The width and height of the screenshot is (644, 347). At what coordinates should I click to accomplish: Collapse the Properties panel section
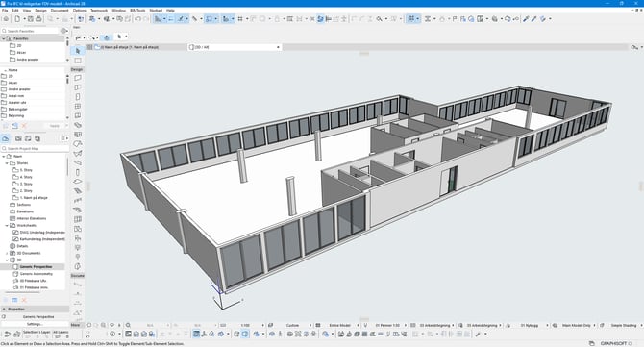click(4, 309)
